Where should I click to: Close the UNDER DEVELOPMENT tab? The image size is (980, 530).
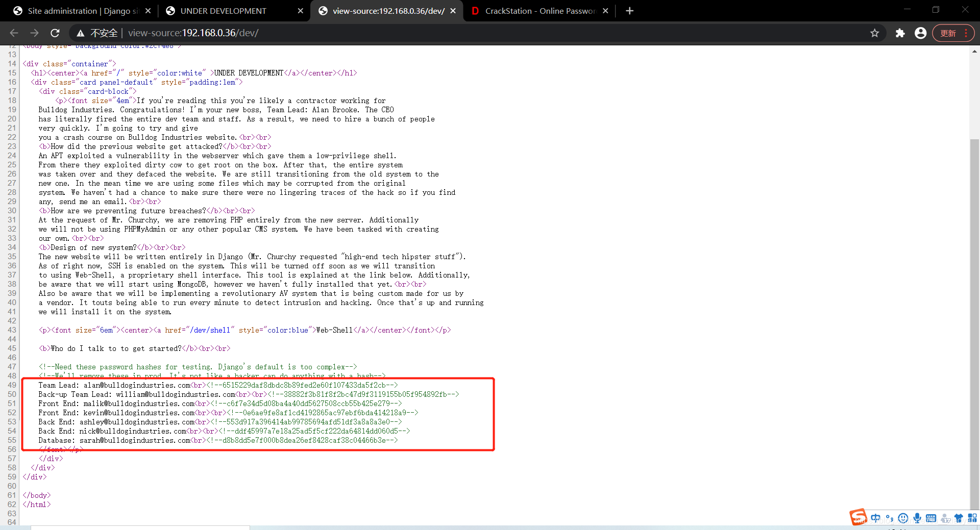point(300,11)
